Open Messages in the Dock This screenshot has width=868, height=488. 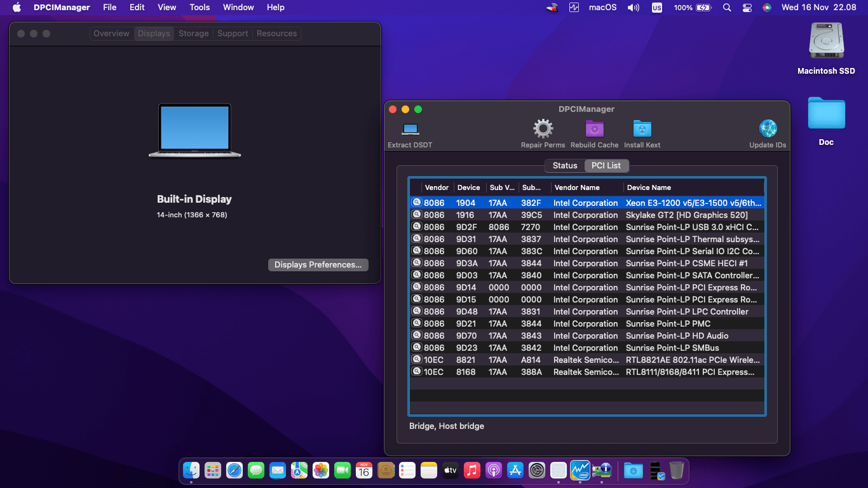click(x=256, y=470)
